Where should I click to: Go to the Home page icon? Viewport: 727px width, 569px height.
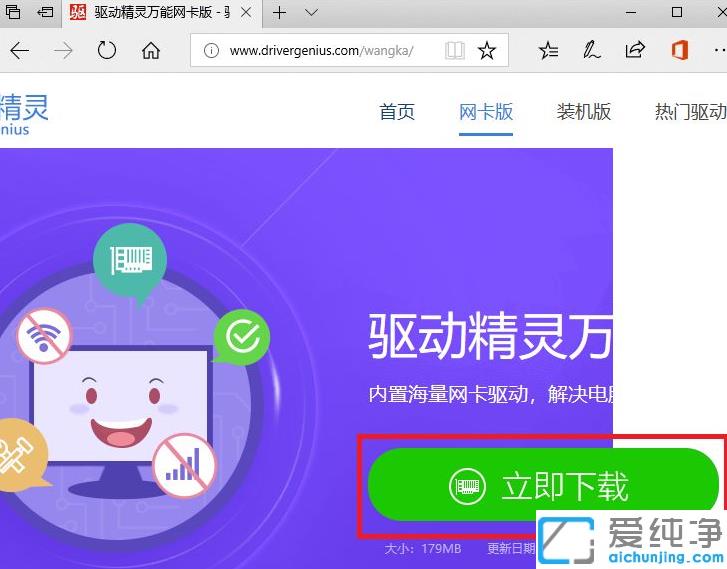(151, 50)
